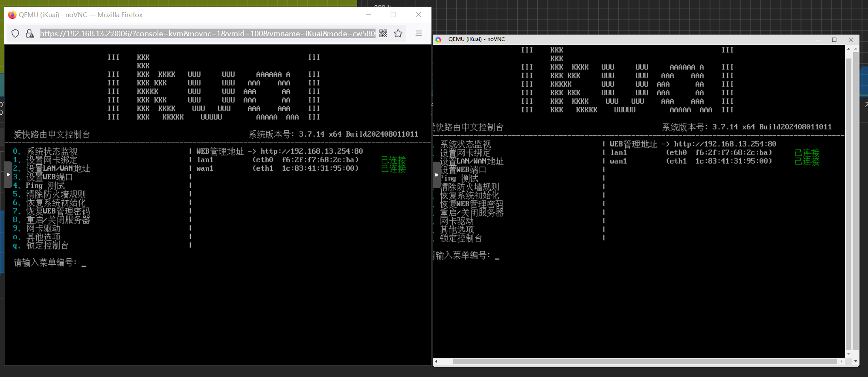Minimize the Firefox noVNC window
This screenshot has height=377, width=868.
click(369, 15)
